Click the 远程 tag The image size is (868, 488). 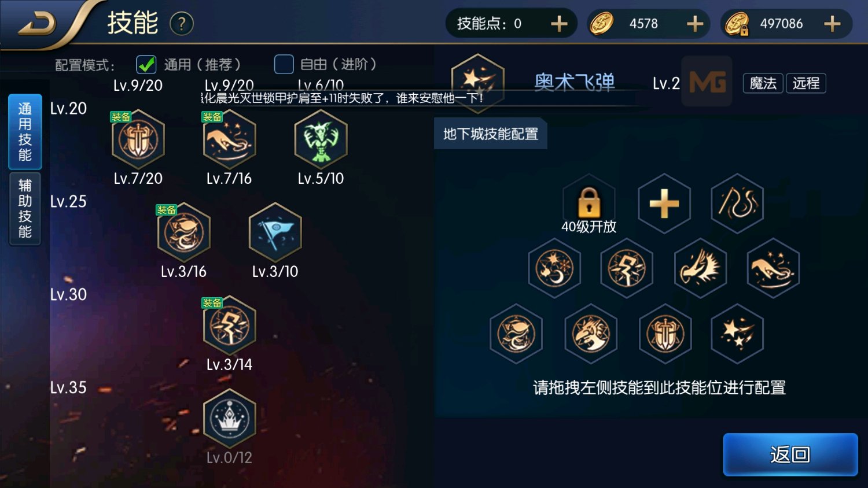click(806, 83)
